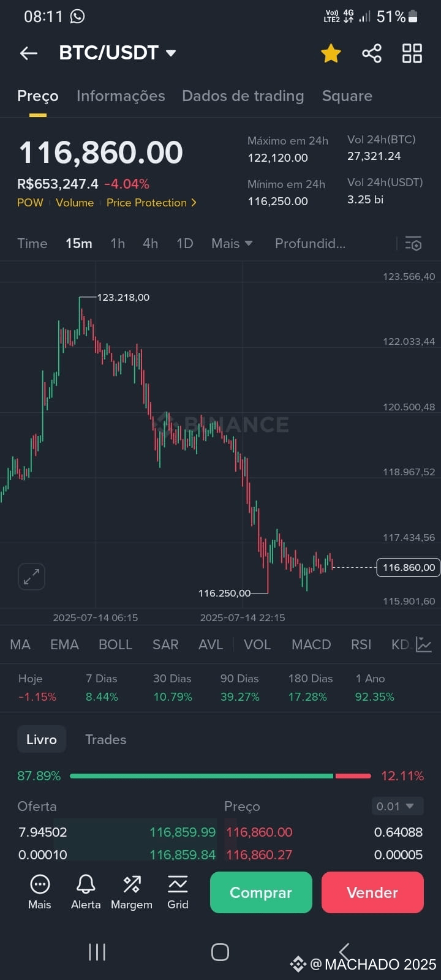
Task: Select the Livro order book tab
Action: (41, 739)
